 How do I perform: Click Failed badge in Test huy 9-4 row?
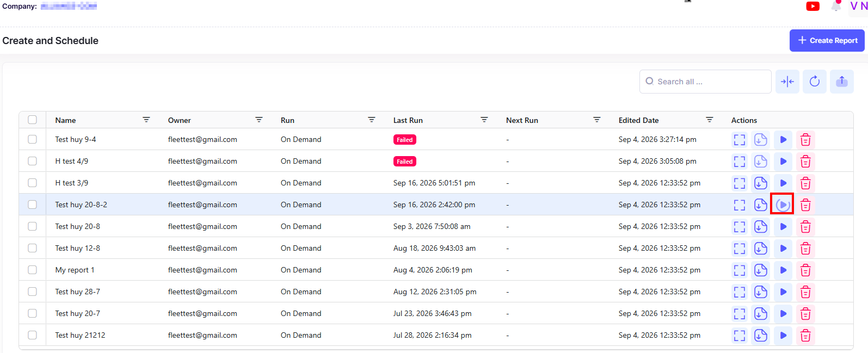pyautogui.click(x=404, y=140)
